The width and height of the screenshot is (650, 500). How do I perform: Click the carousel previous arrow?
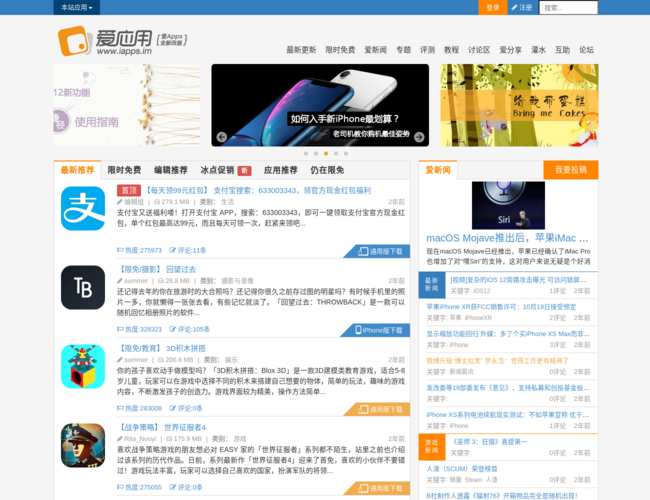click(222, 137)
